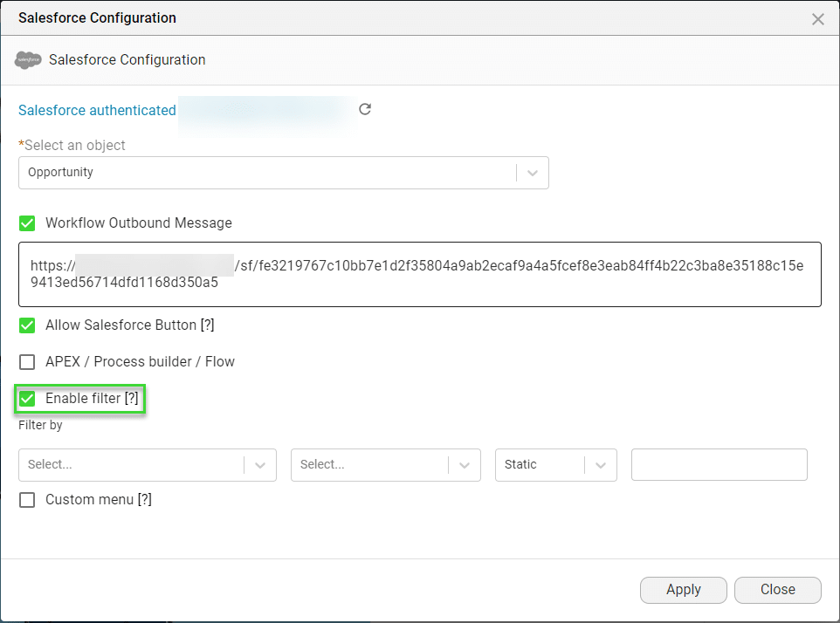Uncheck the Enable filter option
The width and height of the screenshot is (840, 623).
coord(26,398)
